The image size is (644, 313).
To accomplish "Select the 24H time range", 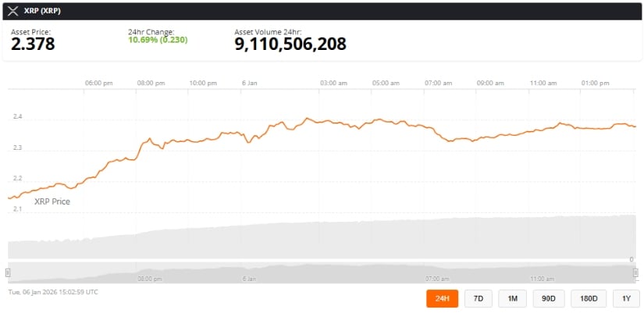I will click(442, 298).
